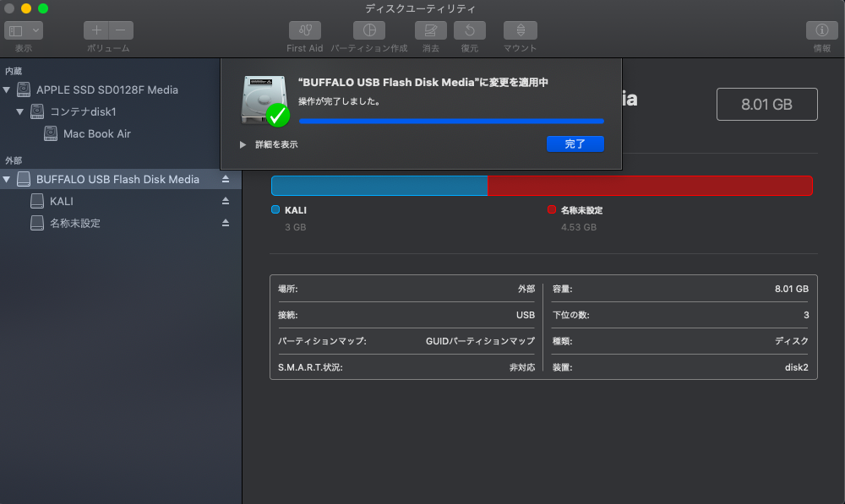Expand 詳細を表示 disclosure triangle
Image resolution: width=845 pixels, height=504 pixels.
click(243, 144)
